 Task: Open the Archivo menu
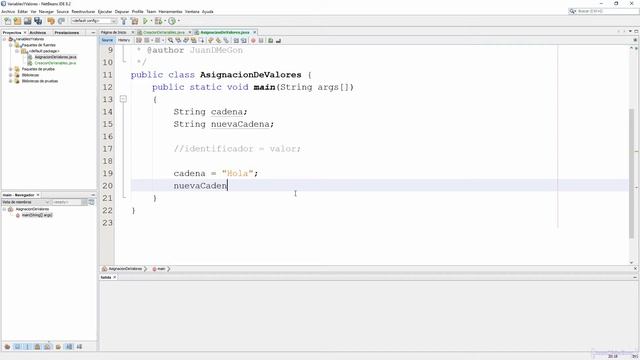coord(8,11)
